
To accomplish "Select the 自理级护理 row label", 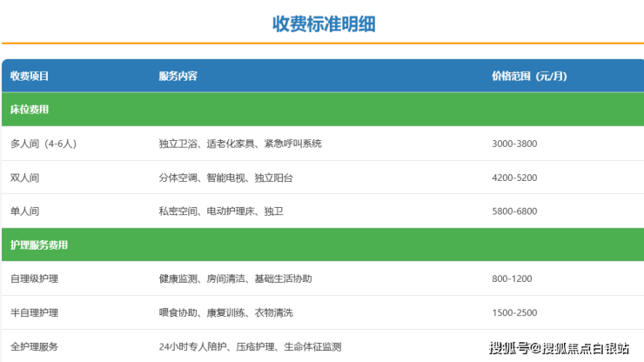I will point(35,279).
